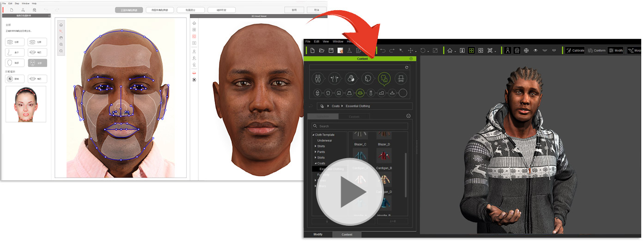Expand the Shirts tree node
Viewport: 644px width, 241px height.
[x=316, y=146]
